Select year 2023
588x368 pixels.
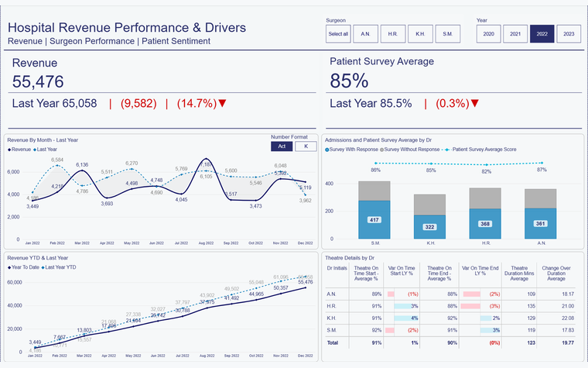pyautogui.click(x=569, y=34)
